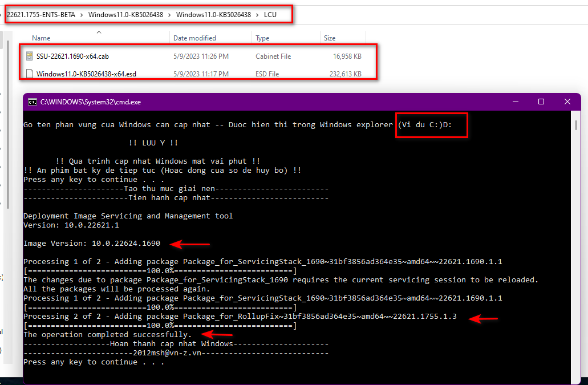Sort files by the Size column header

click(x=330, y=38)
